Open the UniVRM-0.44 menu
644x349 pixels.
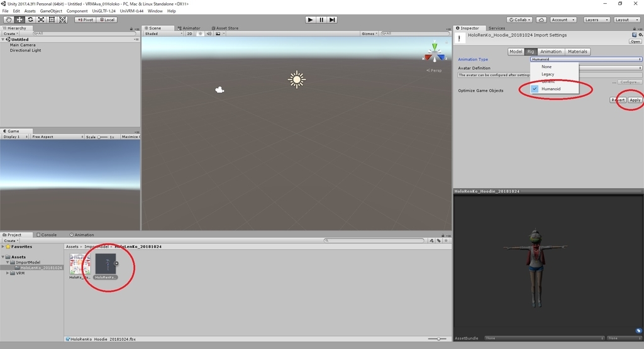[x=131, y=11]
